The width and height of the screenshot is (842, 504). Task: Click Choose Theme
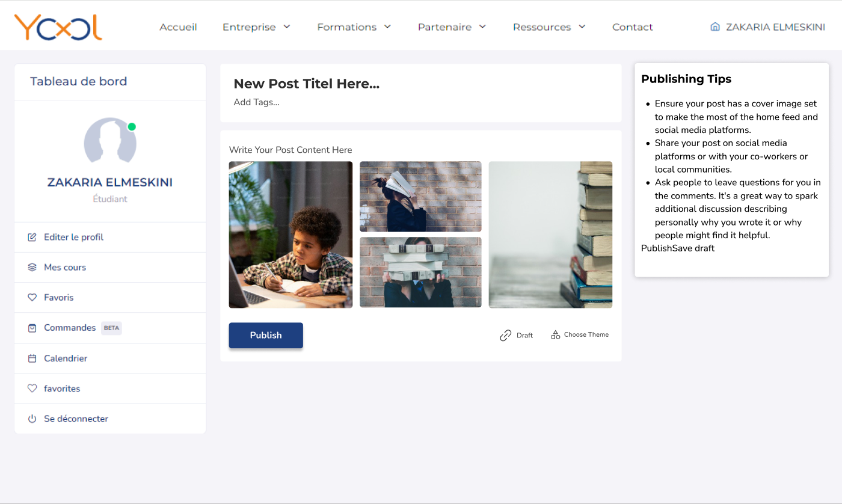pos(586,334)
